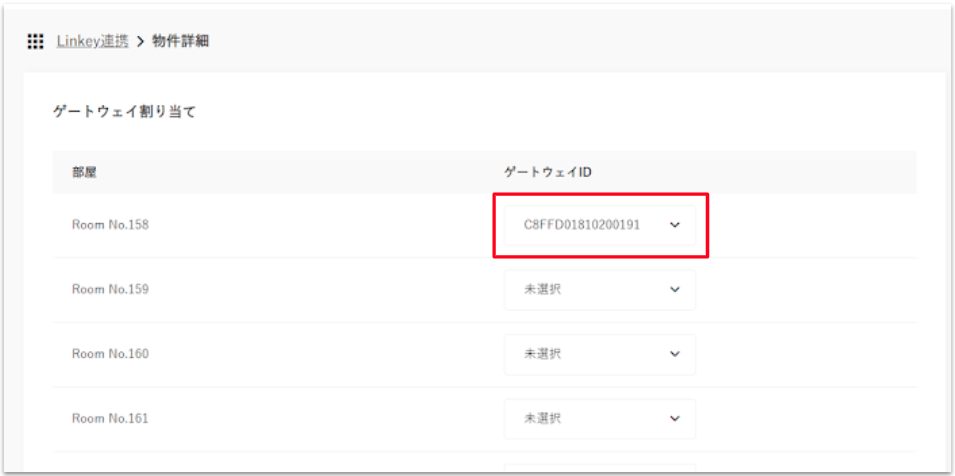The image size is (955, 476).
Task: Expand Room No.159's dropdown using its chevron arrow
Action: coord(674,290)
